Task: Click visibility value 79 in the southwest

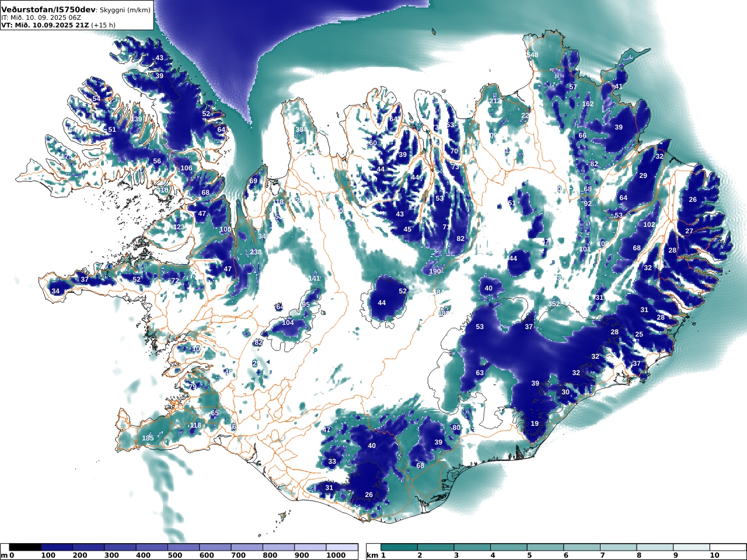Action: (x=193, y=387)
